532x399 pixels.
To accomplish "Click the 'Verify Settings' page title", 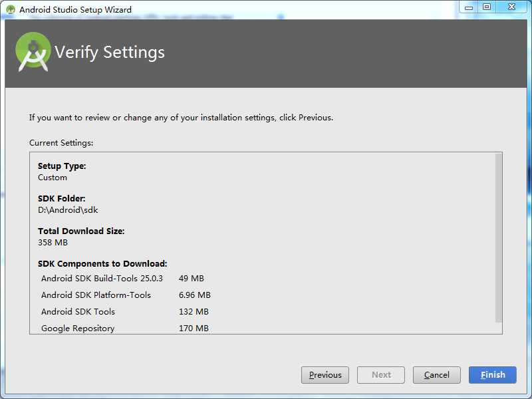I will click(x=110, y=53).
